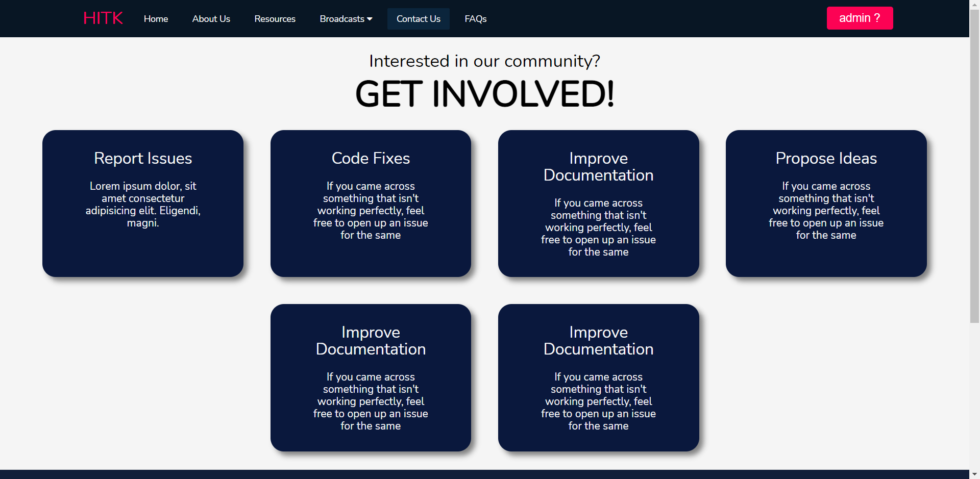Expand the Broadcasts dropdown menu

(x=346, y=19)
